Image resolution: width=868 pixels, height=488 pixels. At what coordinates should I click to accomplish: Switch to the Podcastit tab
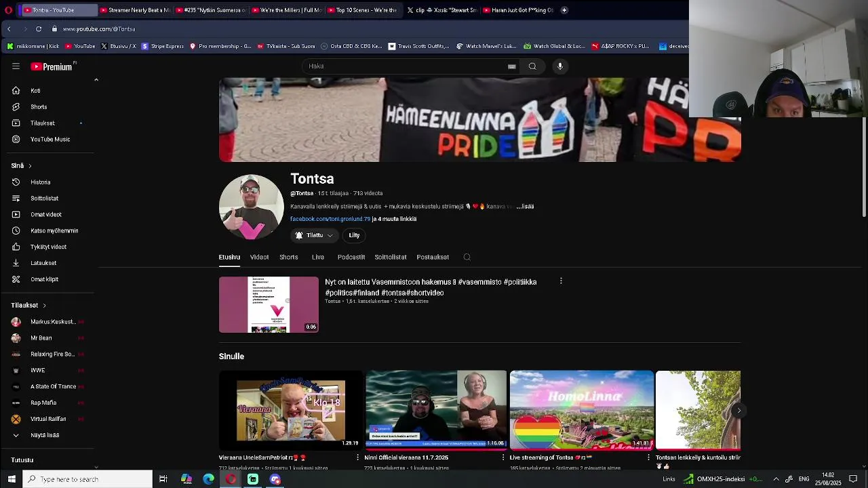(x=351, y=258)
